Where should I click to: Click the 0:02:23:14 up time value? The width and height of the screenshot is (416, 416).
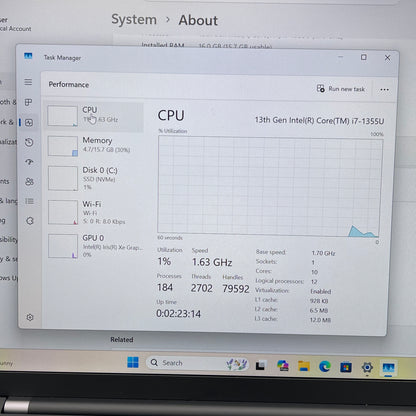(x=179, y=314)
